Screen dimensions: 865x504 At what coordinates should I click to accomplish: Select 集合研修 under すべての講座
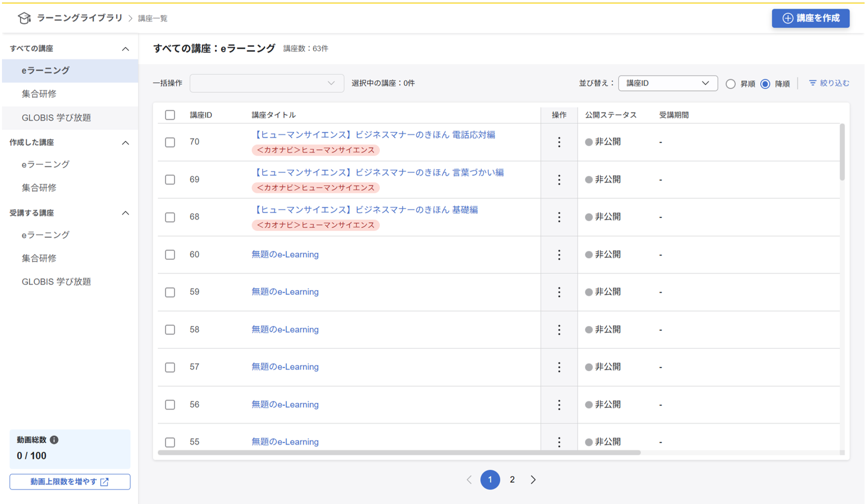click(38, 94)
